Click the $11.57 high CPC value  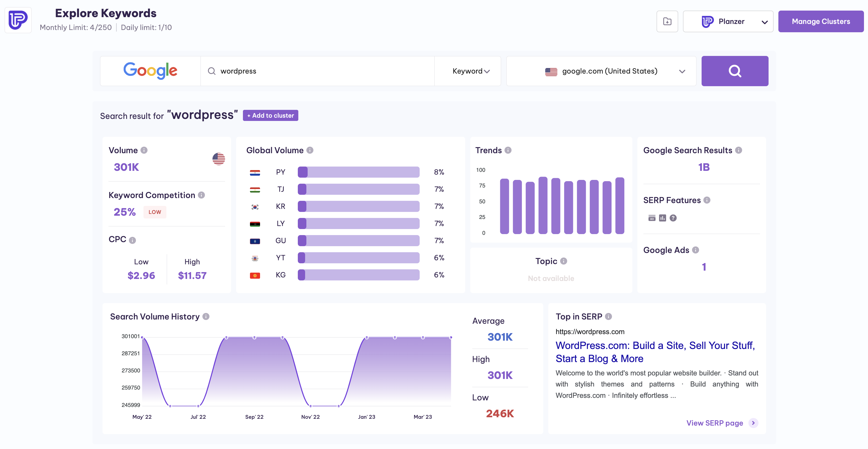tap(192, 276)
